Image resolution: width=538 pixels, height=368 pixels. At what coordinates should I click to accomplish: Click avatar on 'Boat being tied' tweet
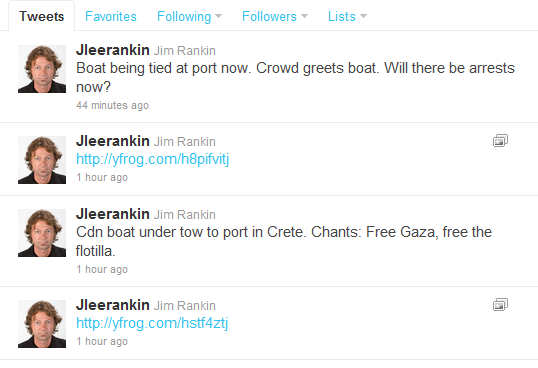tap(42, 69)
